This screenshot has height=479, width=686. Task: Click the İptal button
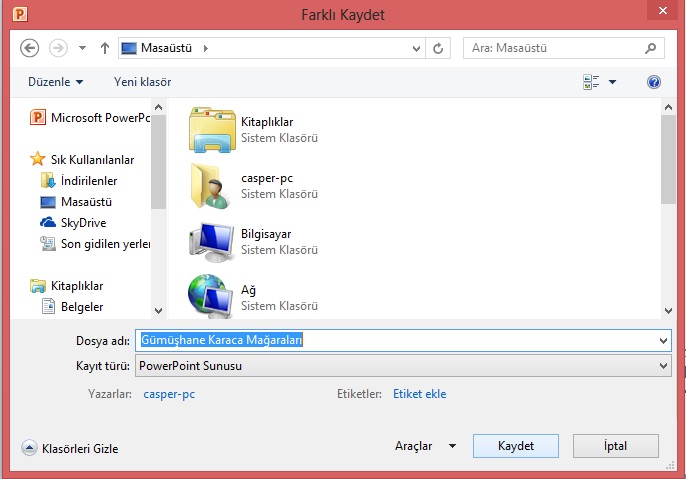pos(615,446)
